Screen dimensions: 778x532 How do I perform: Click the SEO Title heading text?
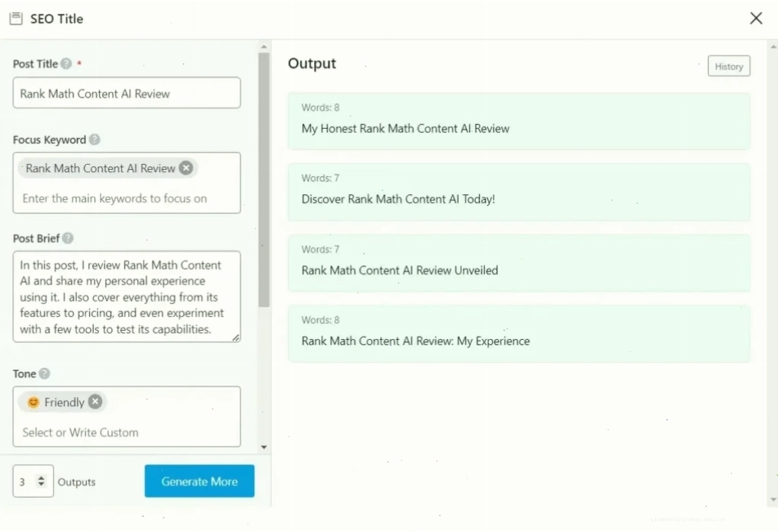point(56,19)
